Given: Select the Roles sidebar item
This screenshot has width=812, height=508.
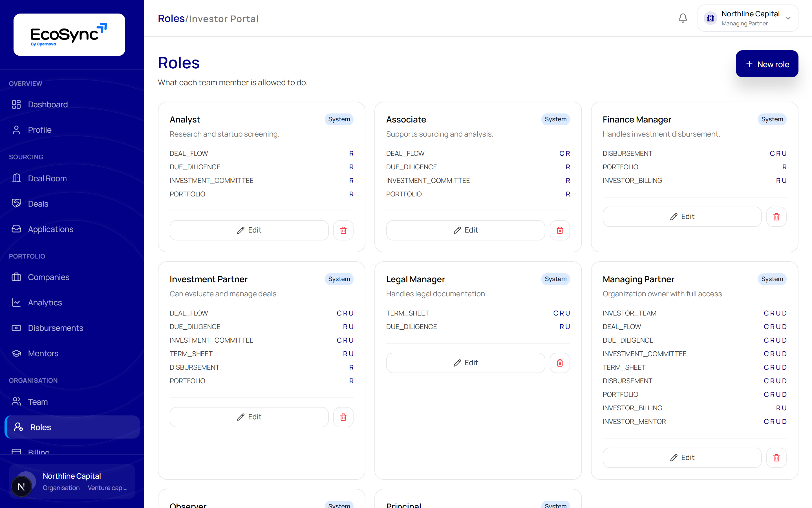Looking at the screenshot, I should pyautogui.click(x=72, y=427).
